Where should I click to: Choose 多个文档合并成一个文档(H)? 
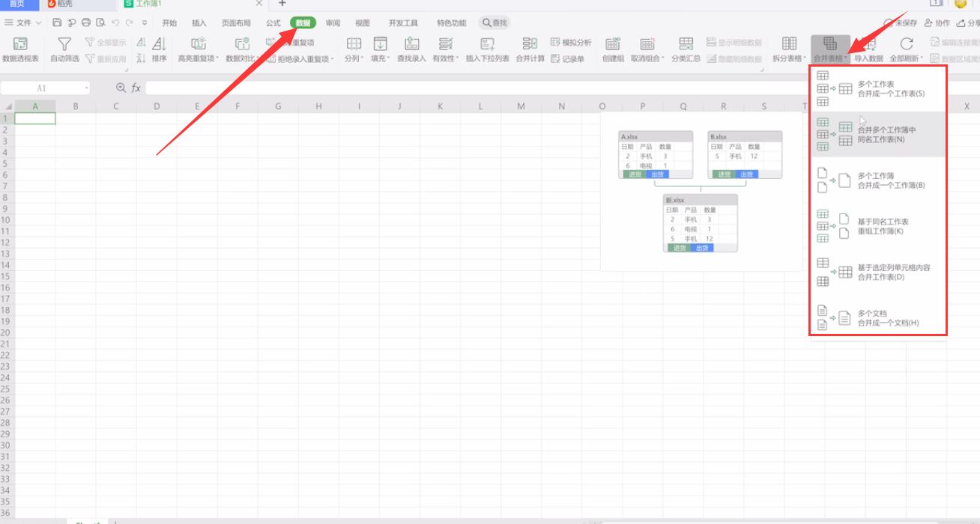coord(878,318)
